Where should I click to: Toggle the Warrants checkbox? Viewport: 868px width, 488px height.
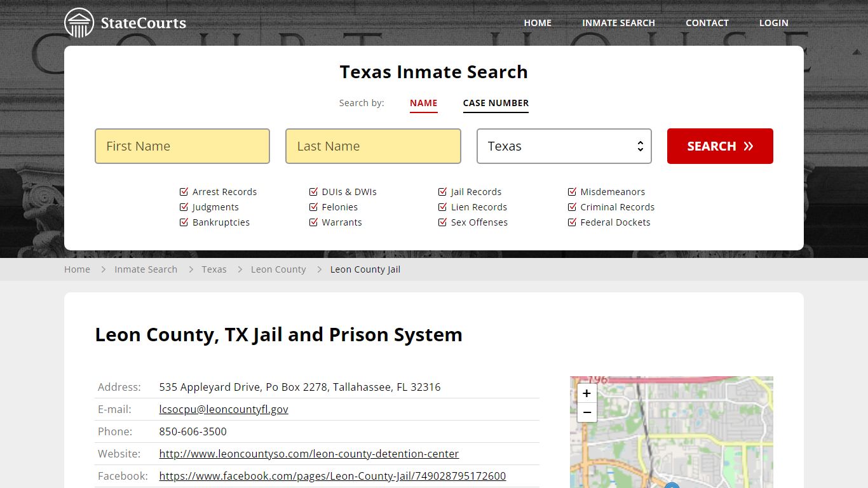click(313, 222)
